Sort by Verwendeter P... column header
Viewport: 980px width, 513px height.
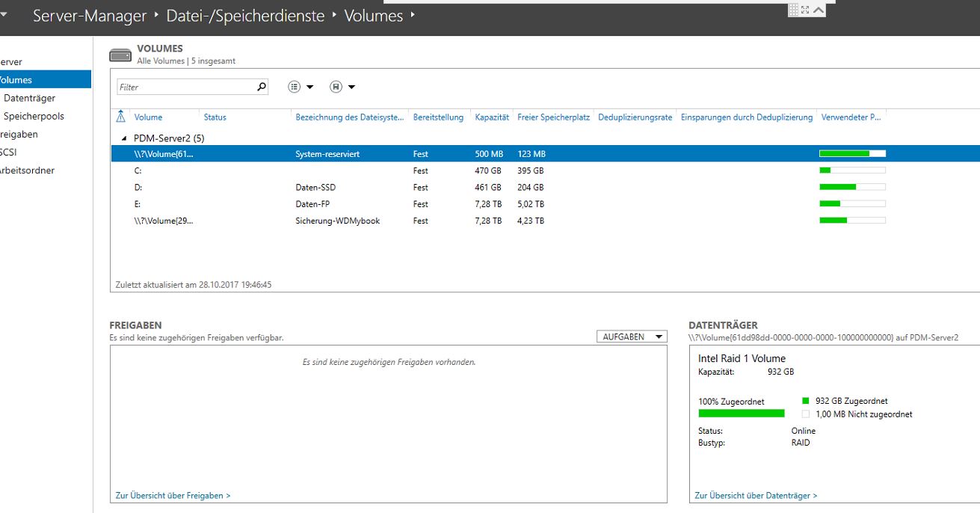[x=851, y=117]
